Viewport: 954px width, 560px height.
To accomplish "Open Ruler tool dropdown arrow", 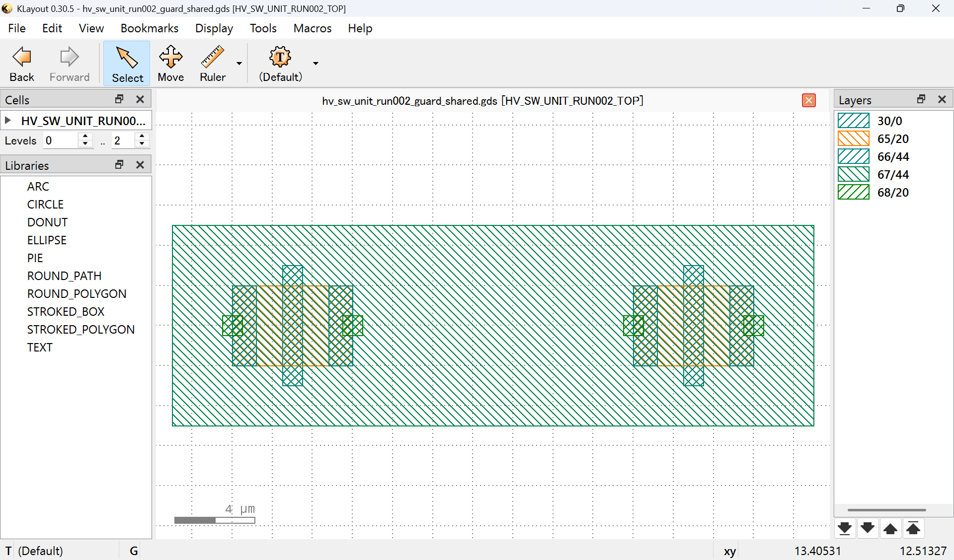I will click(x=239, y=64).
